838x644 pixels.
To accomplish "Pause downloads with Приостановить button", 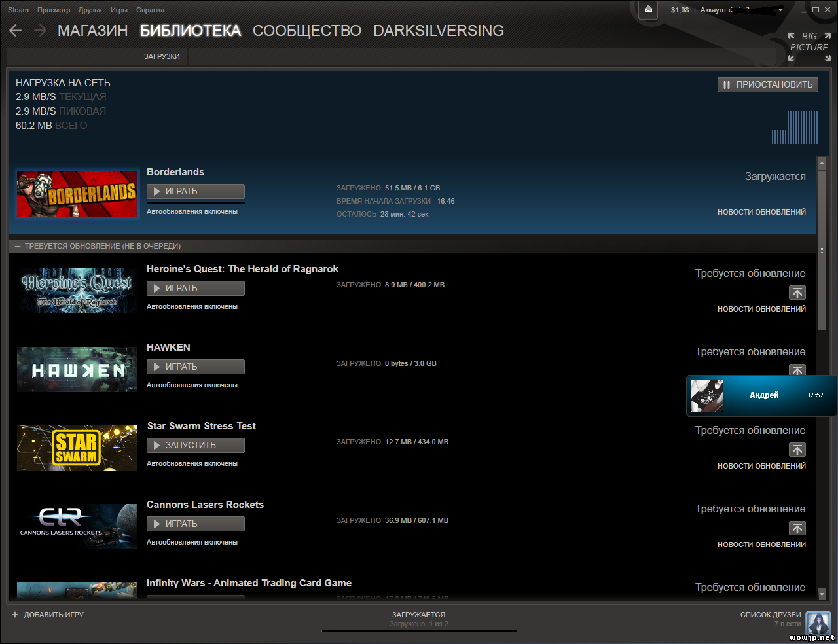I will 768,84.
